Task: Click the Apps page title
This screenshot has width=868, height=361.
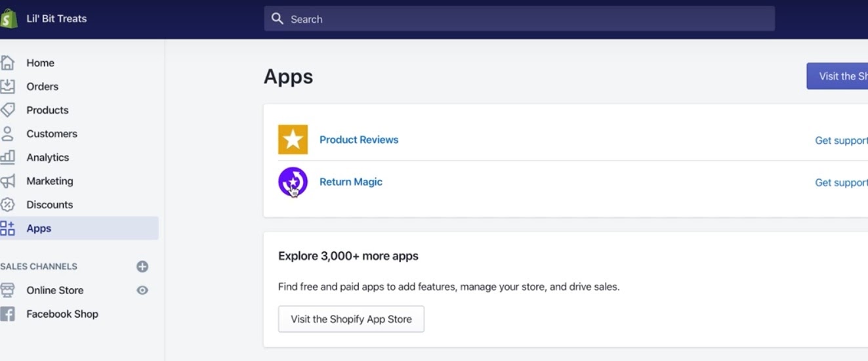Action: (288, 77)
